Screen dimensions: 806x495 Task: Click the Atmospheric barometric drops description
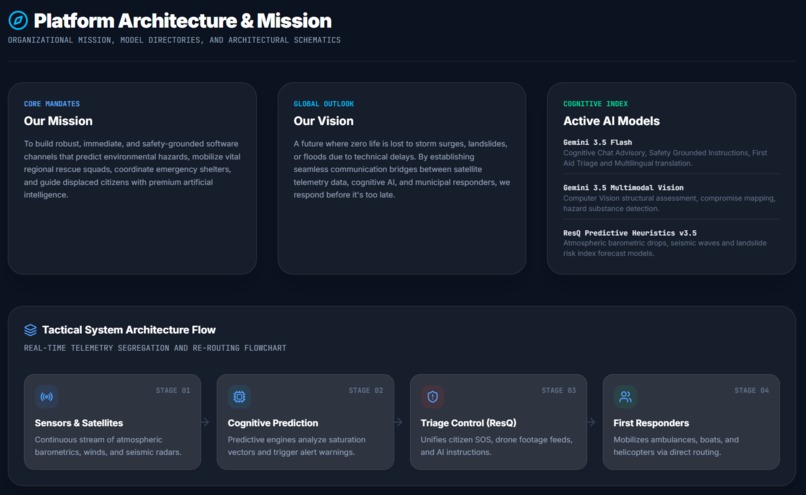tap(665, 248)
